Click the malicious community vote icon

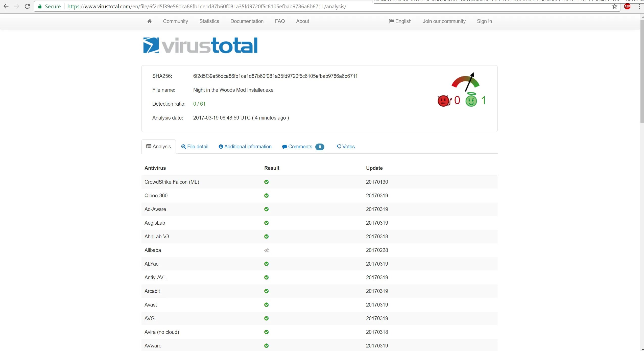[444, 100]
